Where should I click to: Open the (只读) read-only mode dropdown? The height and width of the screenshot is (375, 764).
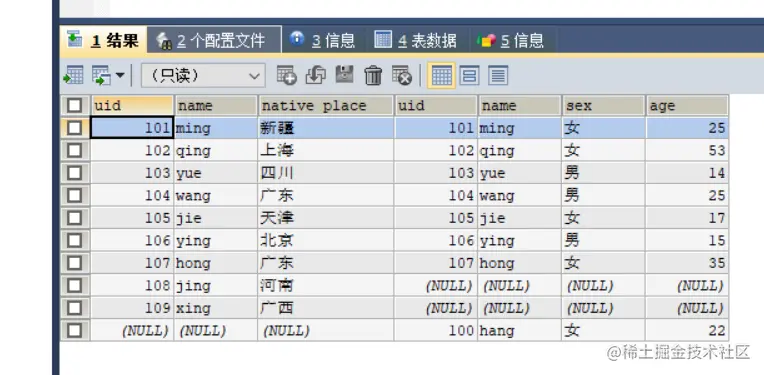(203, 75)
